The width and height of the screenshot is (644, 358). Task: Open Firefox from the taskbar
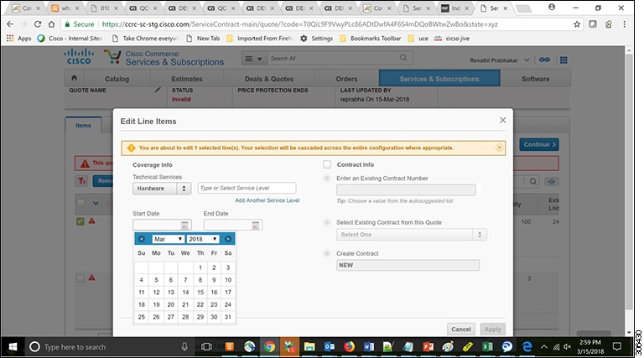click(x=349, y=347)
